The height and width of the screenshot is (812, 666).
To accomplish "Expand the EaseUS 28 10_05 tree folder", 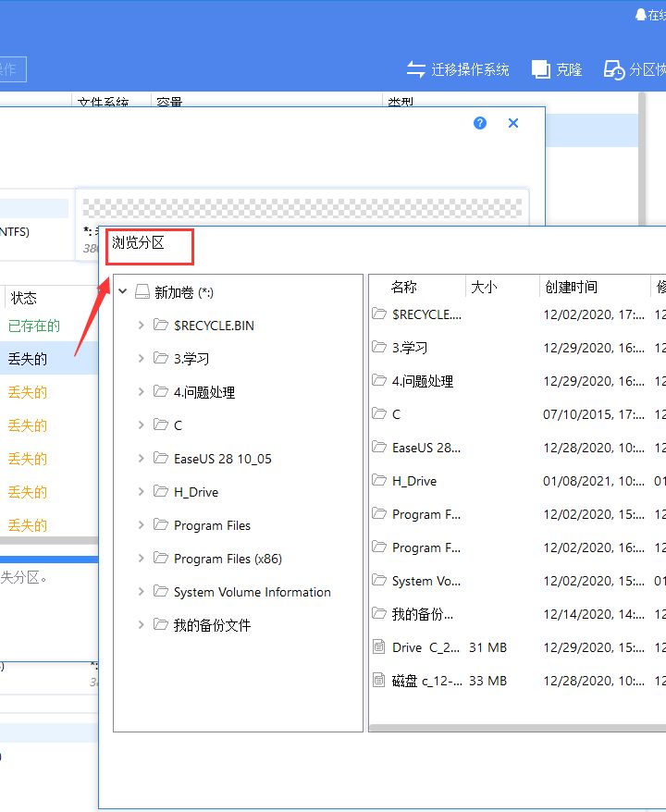I will 141,459.
